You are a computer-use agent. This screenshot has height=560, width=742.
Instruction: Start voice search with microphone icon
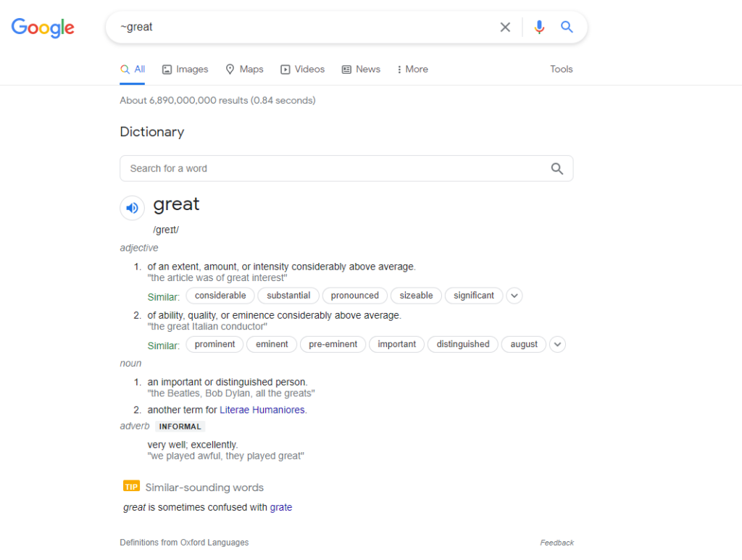click(539, 28)
